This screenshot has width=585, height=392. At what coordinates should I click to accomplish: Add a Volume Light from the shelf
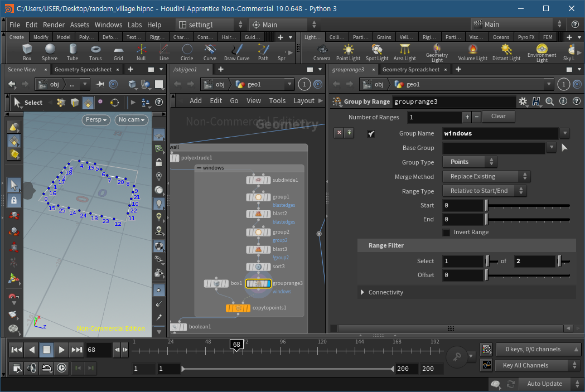pyautogui.click(x=473, y=52)
